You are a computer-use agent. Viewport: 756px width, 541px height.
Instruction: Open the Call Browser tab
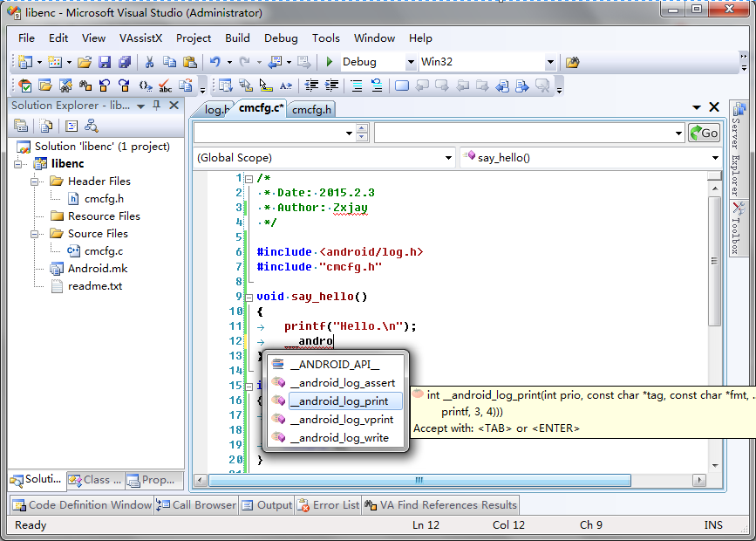pos(195,505)
